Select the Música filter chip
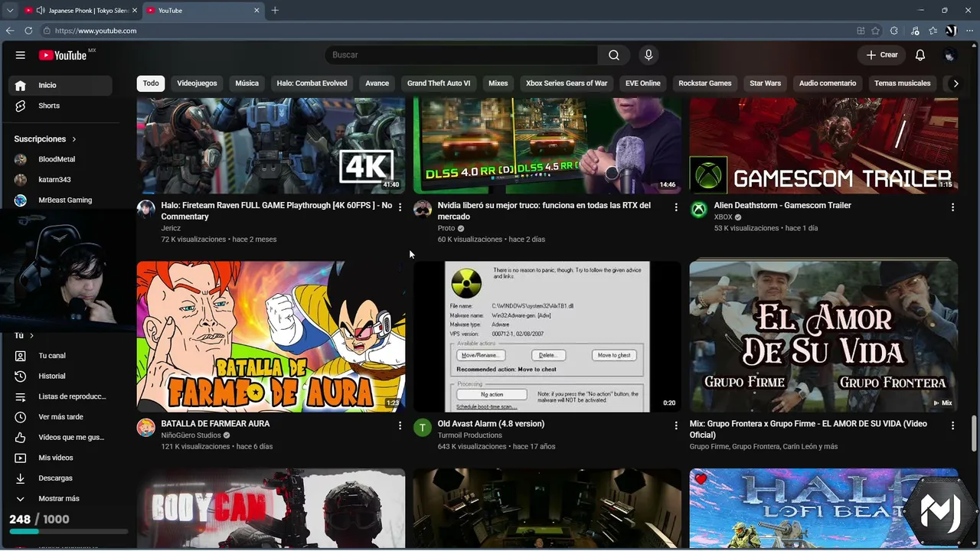Image resolution: width=980 pixels, height=551 pixels. pyautogui.click(x=247, y=83)
